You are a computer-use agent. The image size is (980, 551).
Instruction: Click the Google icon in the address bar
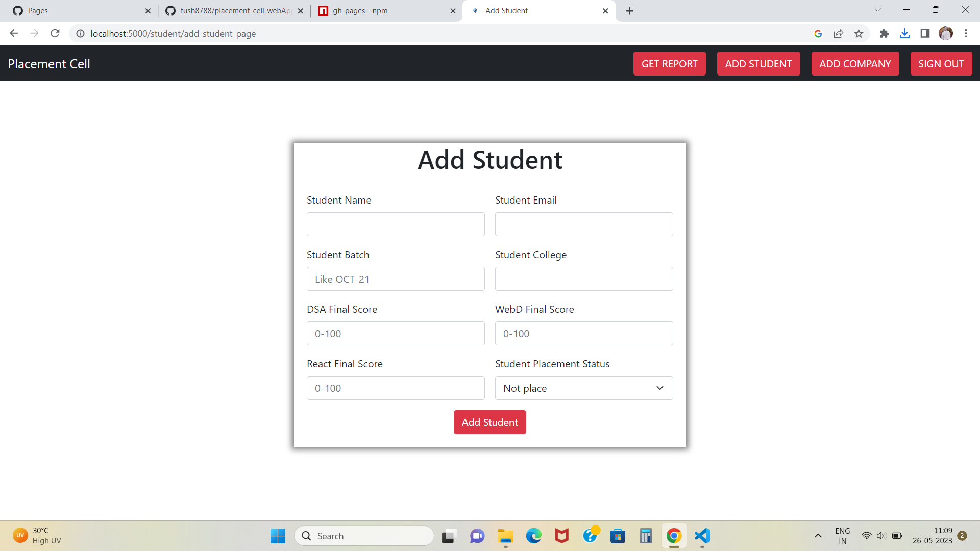818,33
